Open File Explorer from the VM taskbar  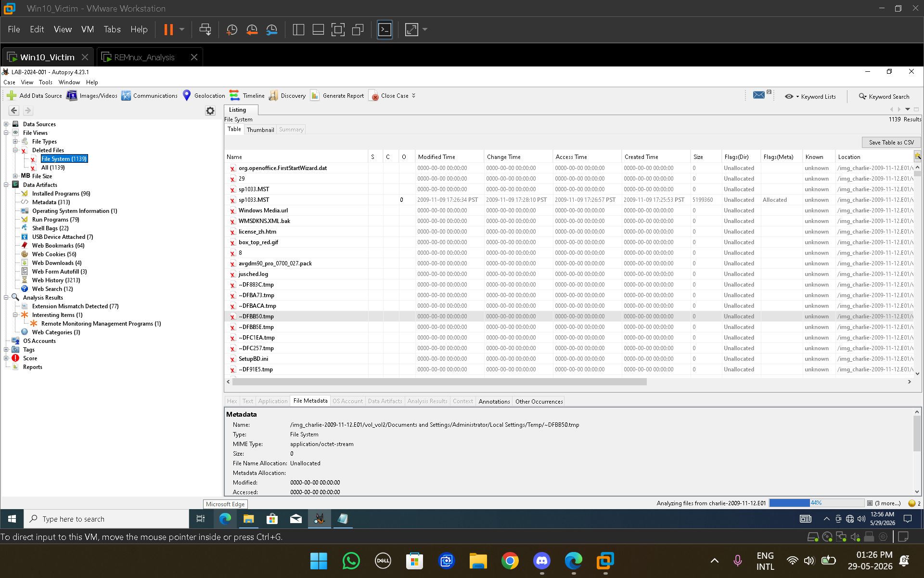click(x=248, y=519)
